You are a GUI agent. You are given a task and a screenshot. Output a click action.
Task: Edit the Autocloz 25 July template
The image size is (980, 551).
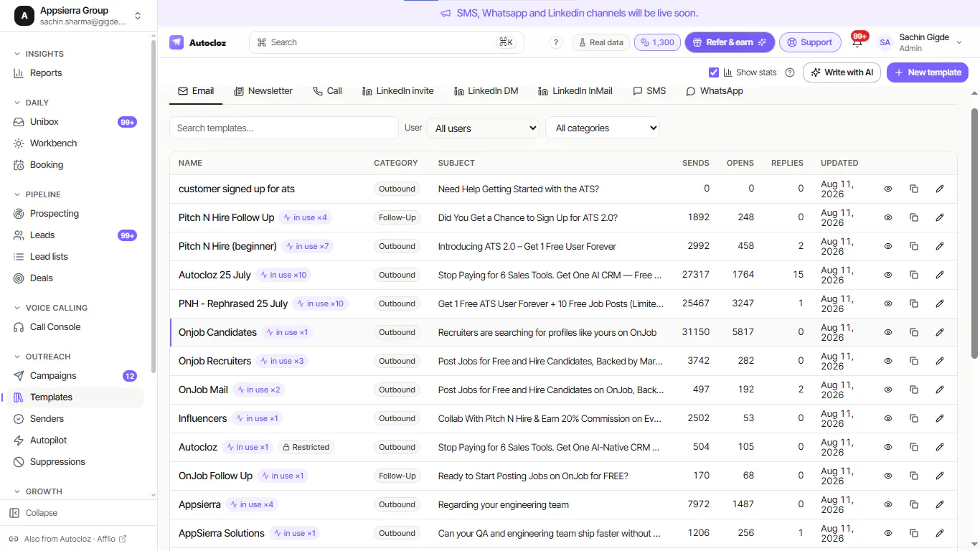coord(940,275)
